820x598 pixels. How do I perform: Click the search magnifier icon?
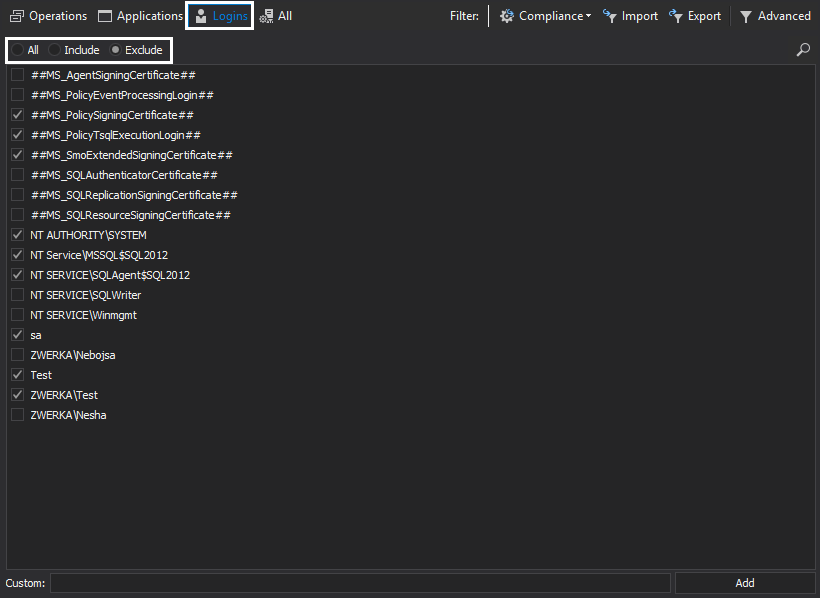click(x=803, y=50)
